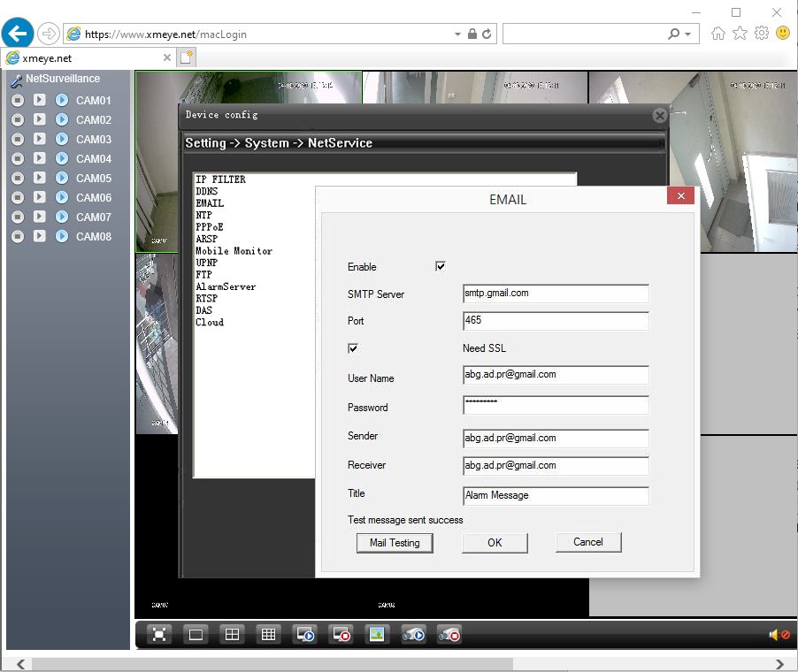
Task: Close the EMAIL dialog
Action: pos(680,195)
